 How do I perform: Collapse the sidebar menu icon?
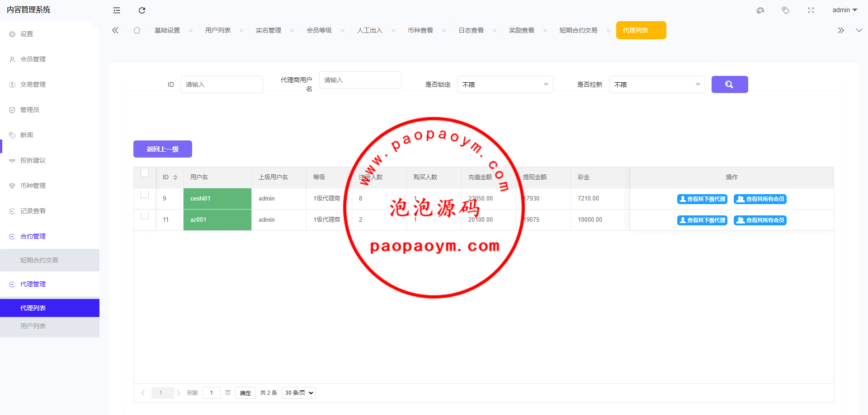116,10
